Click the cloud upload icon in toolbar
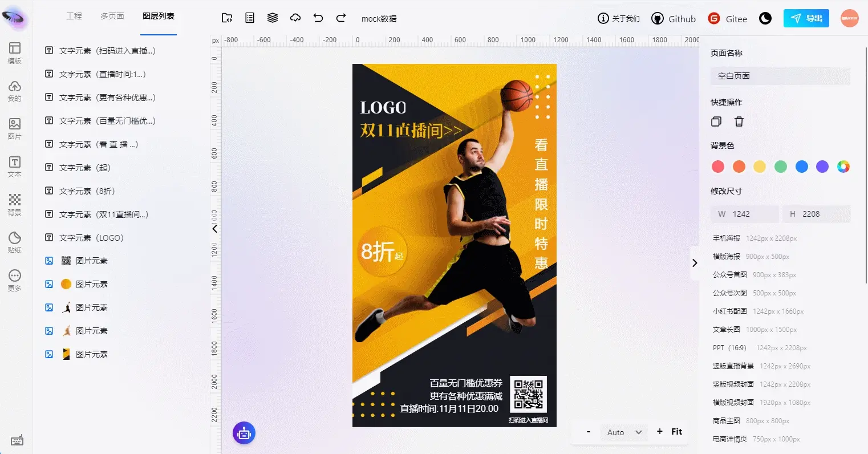The width and height of the screenshot is (868, 454). point(295,18)
